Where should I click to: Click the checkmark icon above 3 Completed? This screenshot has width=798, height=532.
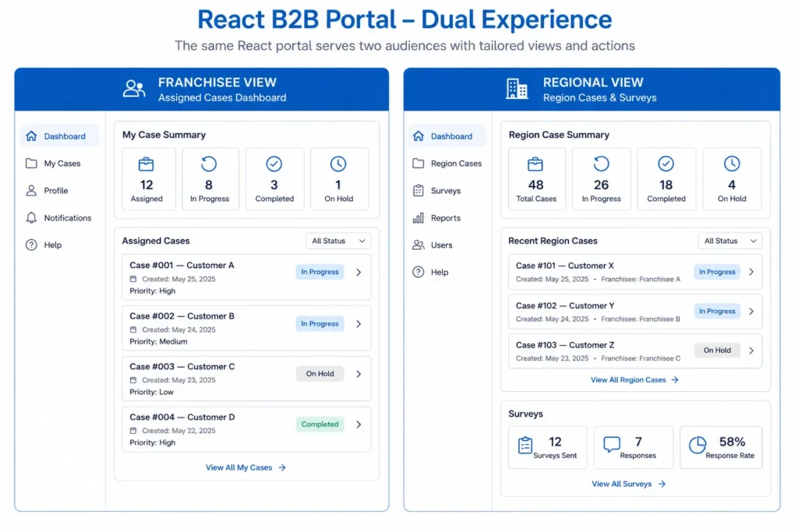click(274, 164)
